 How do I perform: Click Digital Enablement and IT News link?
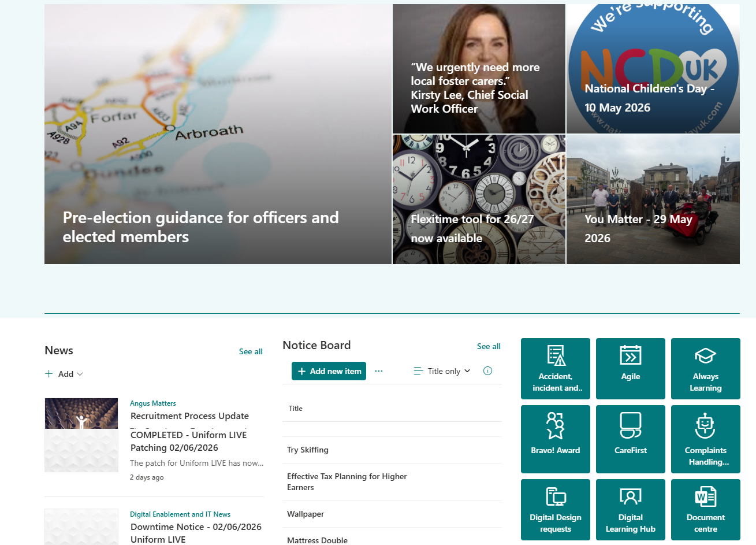180,514
